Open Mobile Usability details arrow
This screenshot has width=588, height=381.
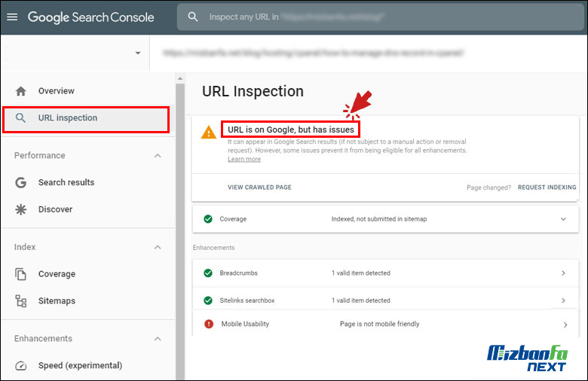565,325
